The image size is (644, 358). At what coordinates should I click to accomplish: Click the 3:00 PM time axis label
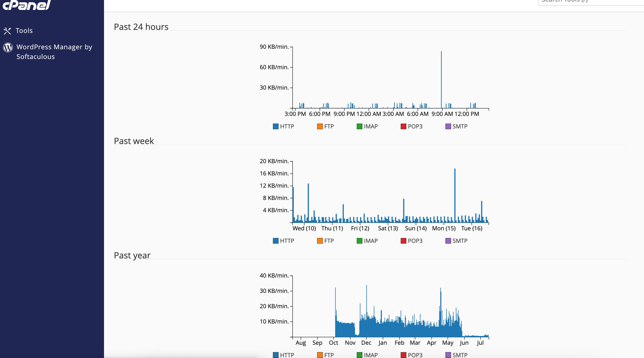(295, 114)
